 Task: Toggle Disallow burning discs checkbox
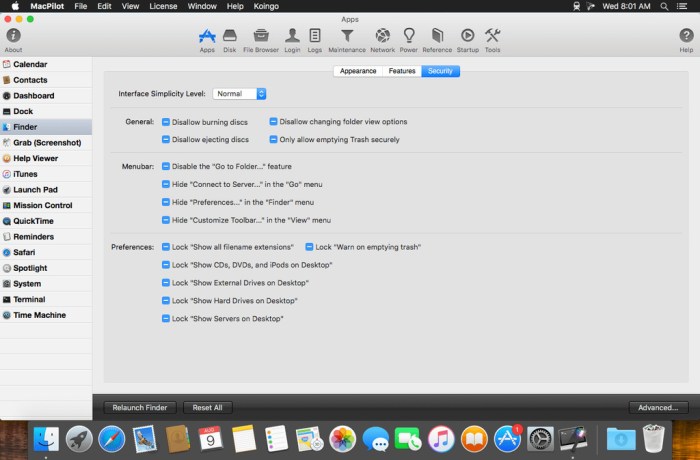[166, 122]
